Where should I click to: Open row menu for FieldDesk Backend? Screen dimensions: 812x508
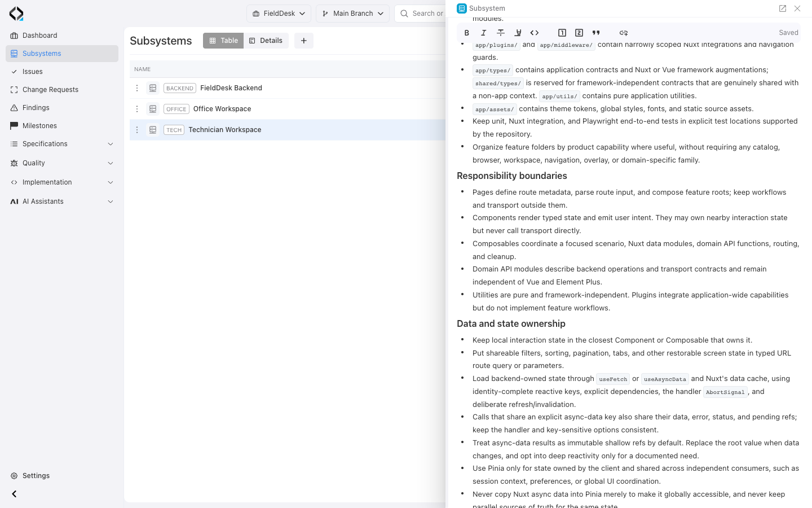pyautogui.click(x=137, y=88)
